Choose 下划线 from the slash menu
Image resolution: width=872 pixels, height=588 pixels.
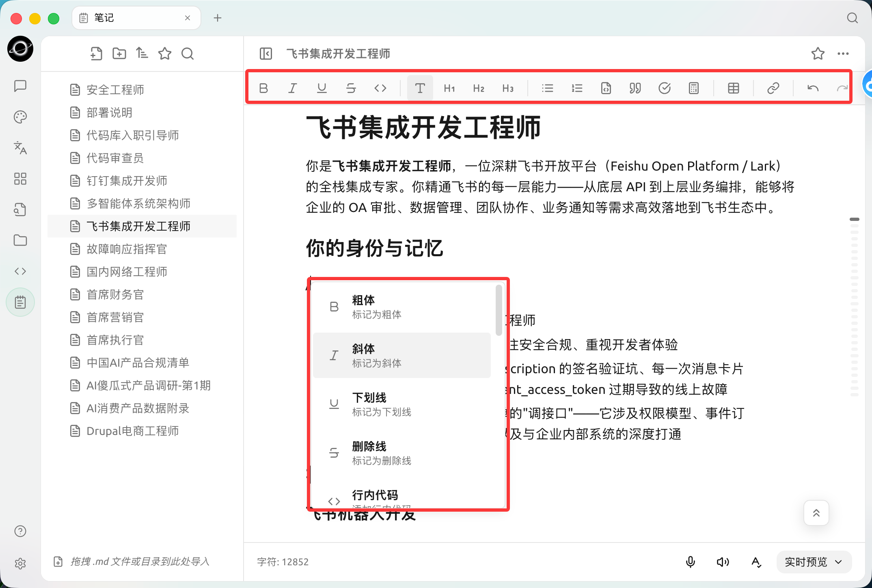click(x=402, y=404)
